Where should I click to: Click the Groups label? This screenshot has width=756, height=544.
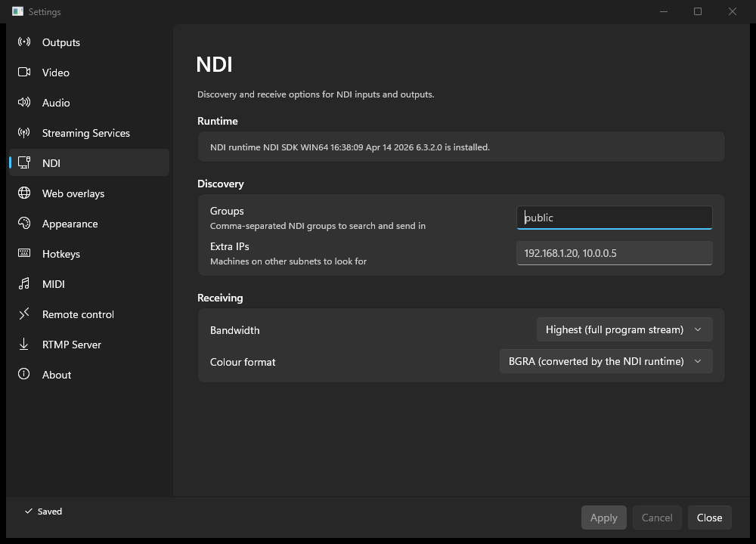(227, 211)
